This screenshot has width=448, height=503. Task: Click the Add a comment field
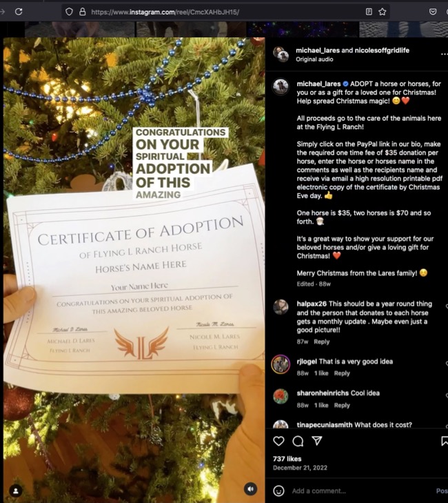coord(361,491)
